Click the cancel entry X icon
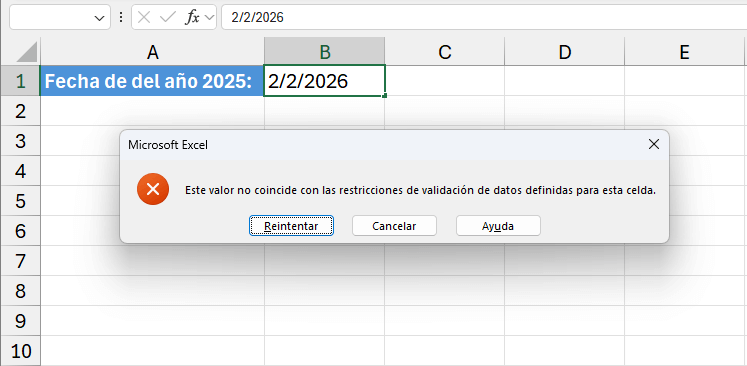 144,18
